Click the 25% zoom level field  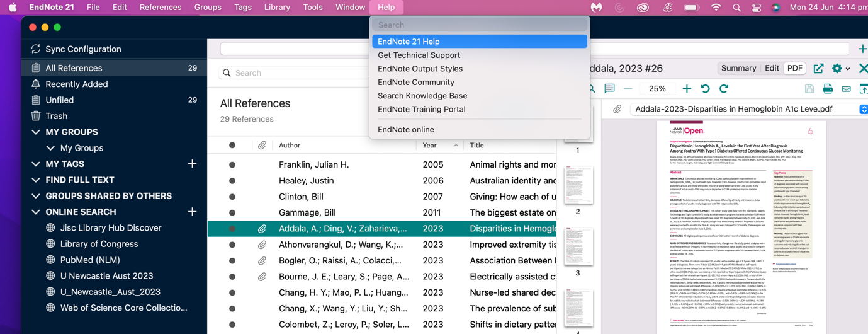[x=657, y=89]
